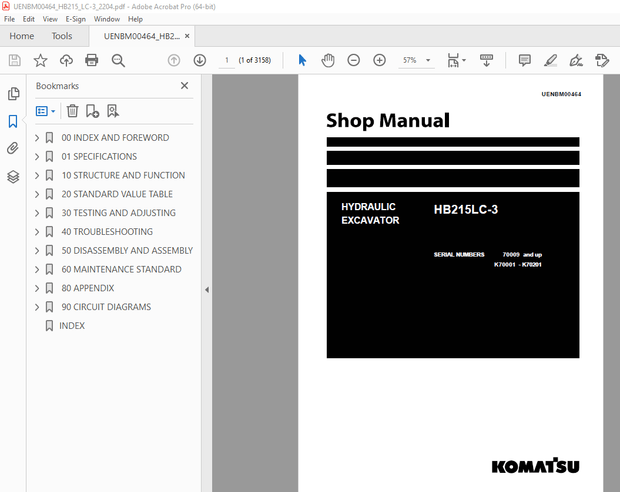
Task: Expand 50 DISASSEMBLY AND ASSEMBLY bookmark
Action: coord(37,250)
